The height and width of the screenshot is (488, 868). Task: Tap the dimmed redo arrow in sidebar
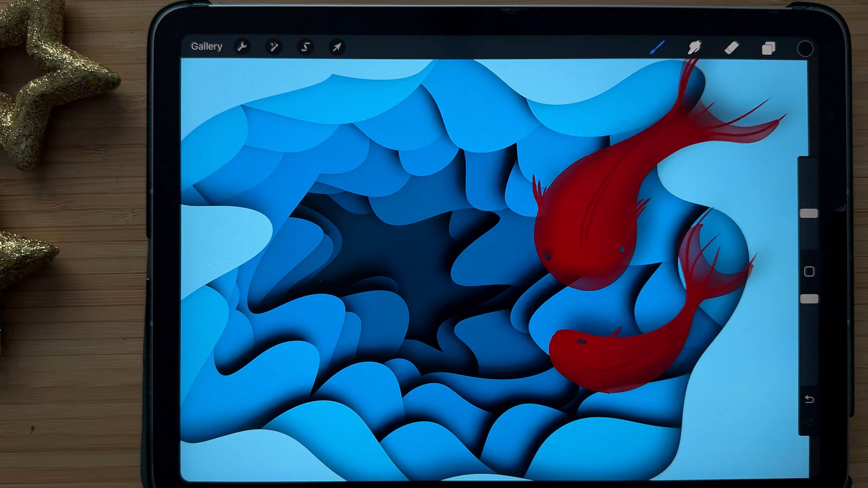pos(809,422)
